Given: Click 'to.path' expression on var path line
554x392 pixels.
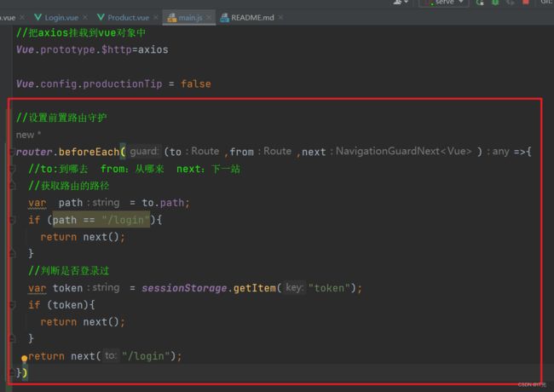Looking at the screenshot, I should [163, 203].
